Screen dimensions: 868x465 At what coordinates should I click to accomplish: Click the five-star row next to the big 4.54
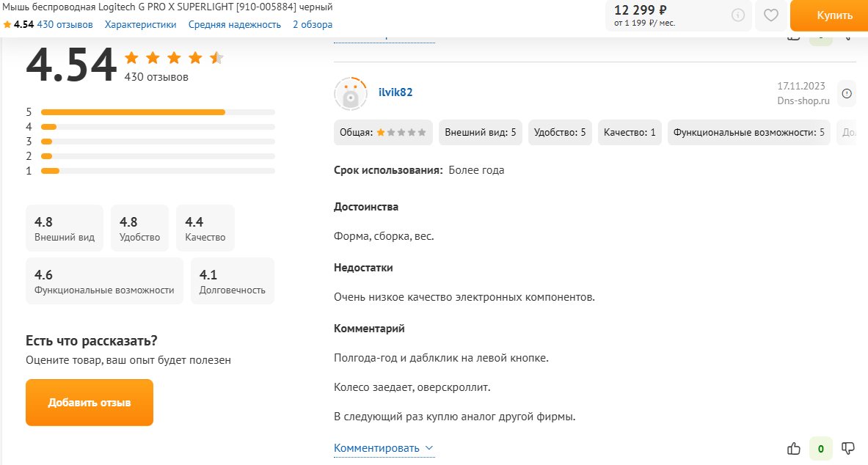(174, 57)
